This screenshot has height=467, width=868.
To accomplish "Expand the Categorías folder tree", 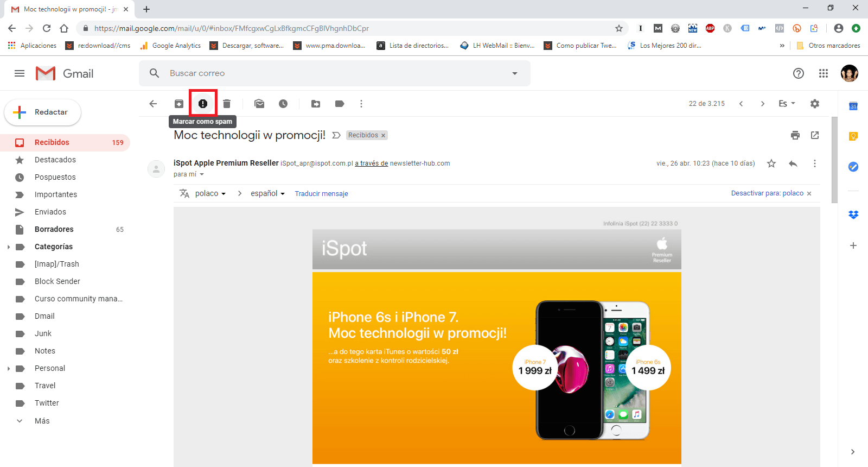I will pos(9,247).
